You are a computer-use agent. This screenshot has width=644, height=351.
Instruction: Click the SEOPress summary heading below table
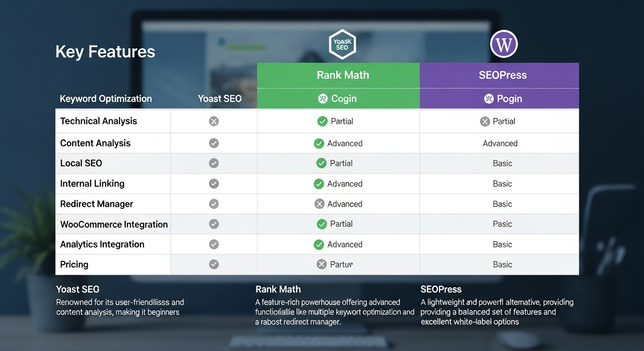[441, 289]
